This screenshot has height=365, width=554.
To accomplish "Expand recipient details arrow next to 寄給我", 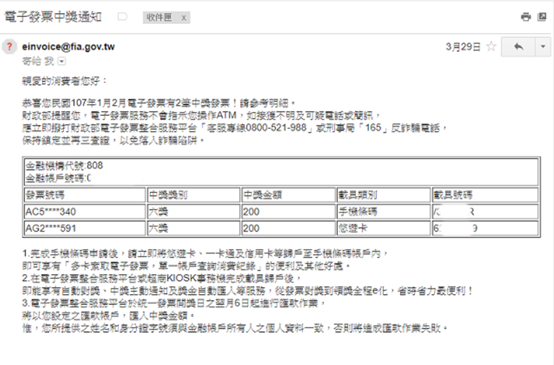I will point(62,61).
